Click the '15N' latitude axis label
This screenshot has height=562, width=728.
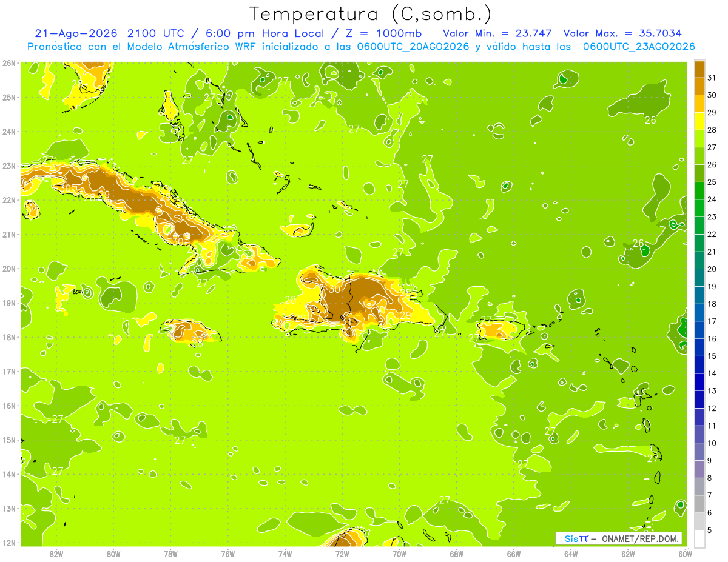pos(8,440)
